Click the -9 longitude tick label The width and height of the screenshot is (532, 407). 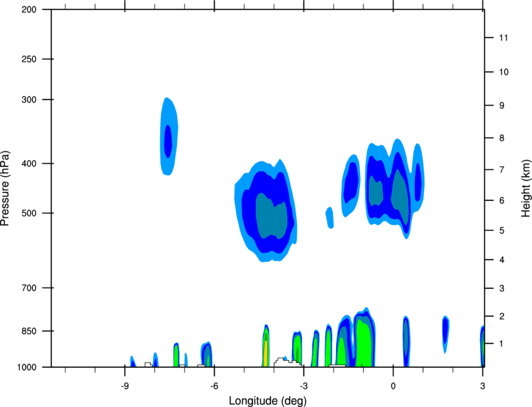[125, 386]
